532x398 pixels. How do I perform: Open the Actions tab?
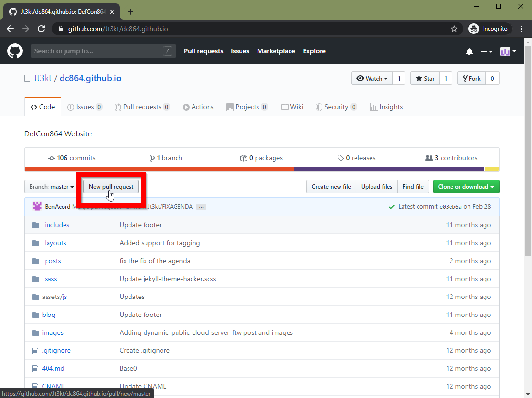[198, 107]
